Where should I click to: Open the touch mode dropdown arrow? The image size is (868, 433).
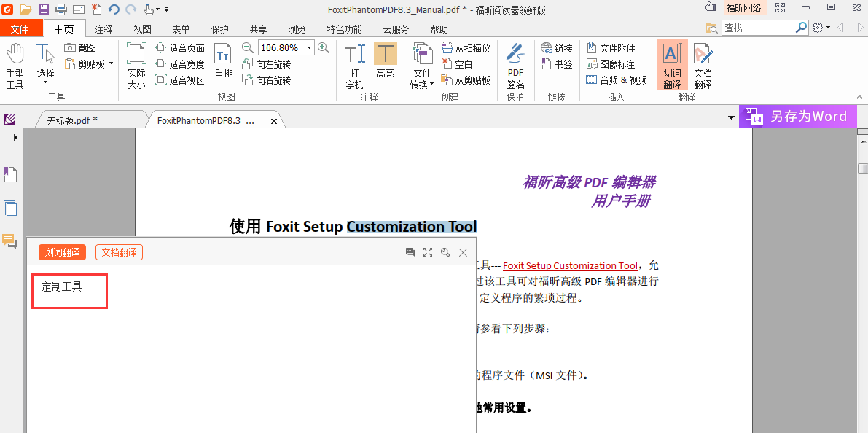click(x=157, y=9)
